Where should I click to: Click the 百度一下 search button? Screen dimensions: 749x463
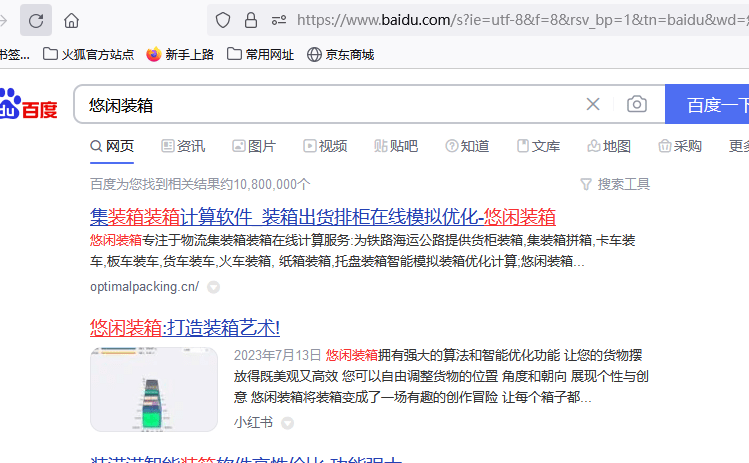tap(707, 104)
